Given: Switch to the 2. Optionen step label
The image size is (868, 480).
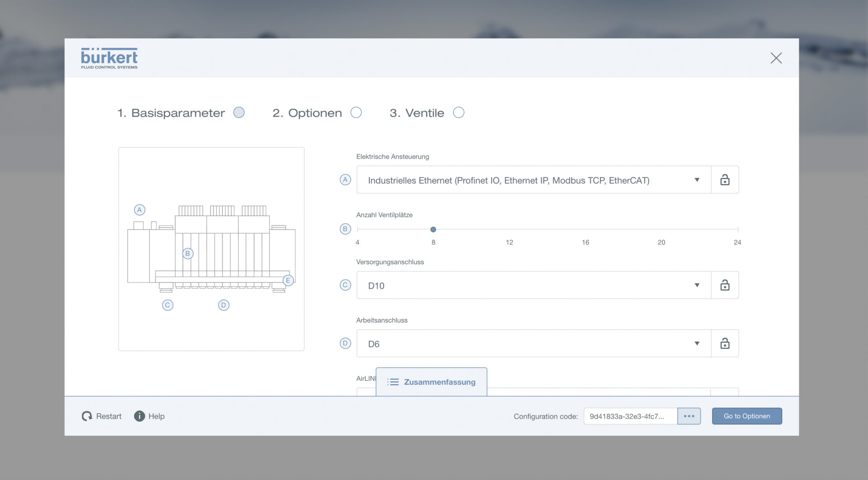Looking at the screenshot, I should point(307,113).
